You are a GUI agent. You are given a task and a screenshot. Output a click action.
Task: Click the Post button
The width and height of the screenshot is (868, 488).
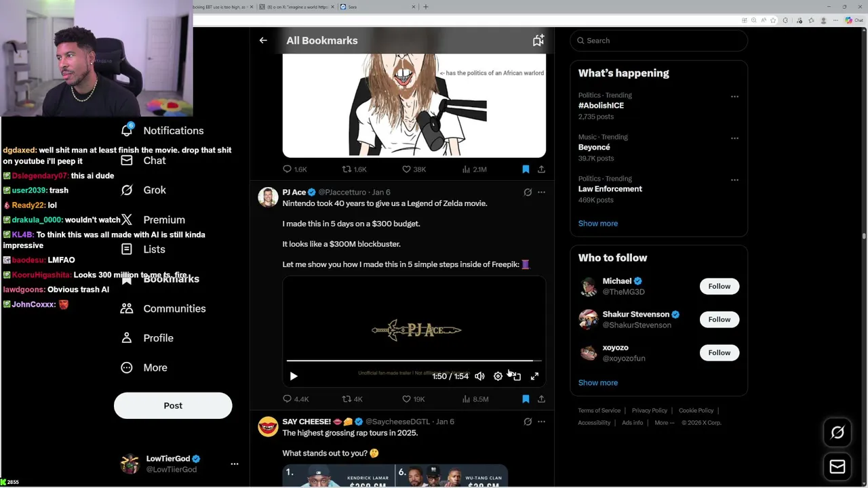click(173, 405)
